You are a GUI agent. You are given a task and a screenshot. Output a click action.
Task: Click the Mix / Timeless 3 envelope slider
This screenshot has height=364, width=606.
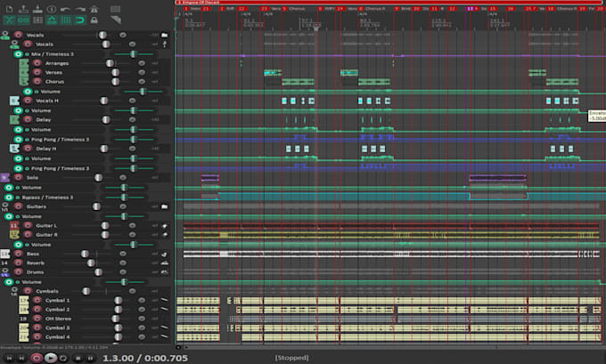pyautogui.click(x=134, y=54)
